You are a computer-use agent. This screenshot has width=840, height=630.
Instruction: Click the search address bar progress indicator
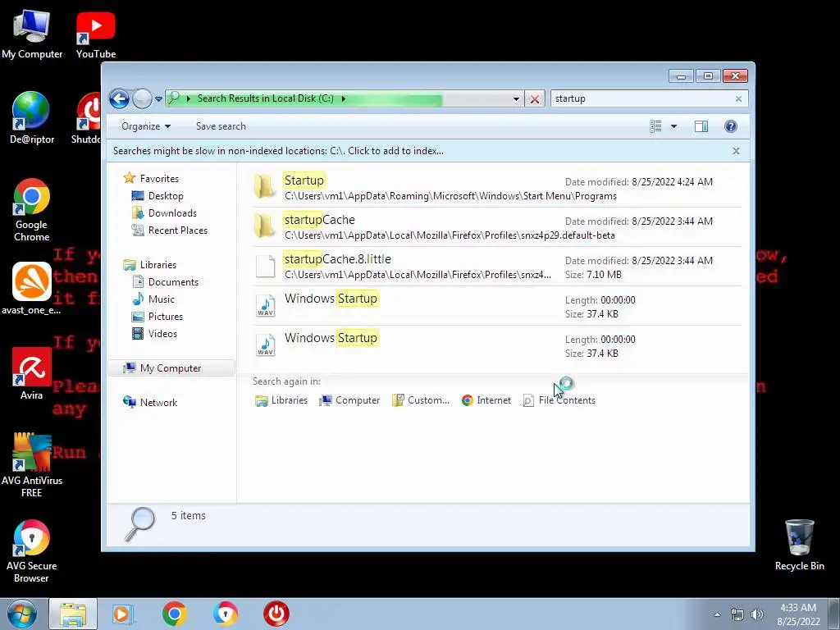point(343,98)
